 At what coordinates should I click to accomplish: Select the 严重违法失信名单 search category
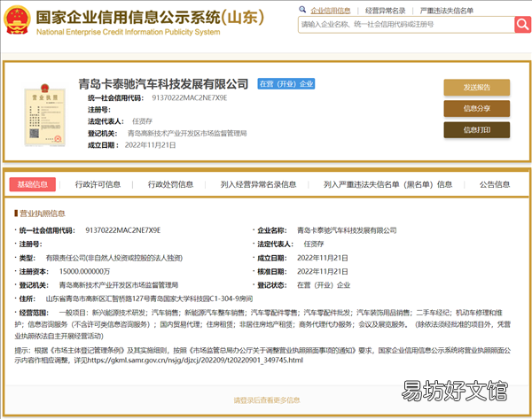[447, 11]
